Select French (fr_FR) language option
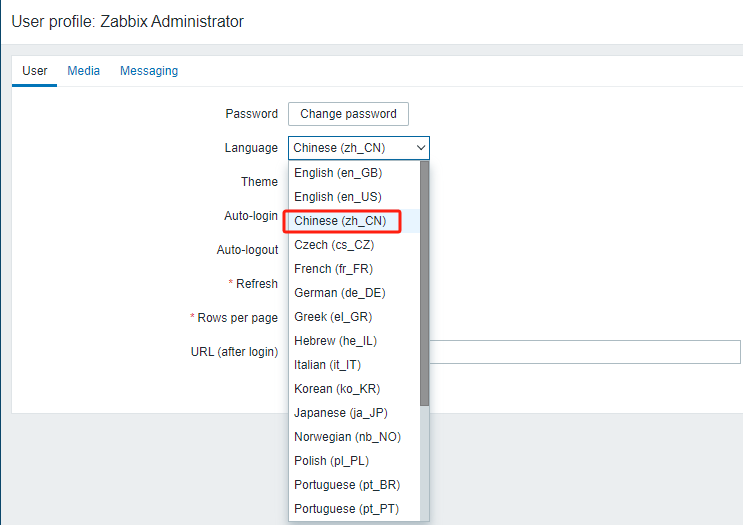 pos(336,269)
